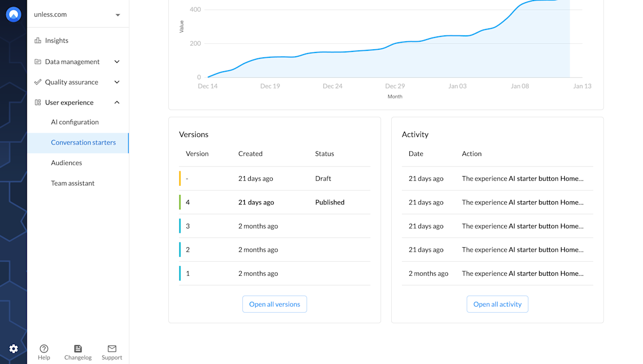The image size is (643, 364).
Task: Click the Open all versions button
Action: [x=274, y=304]
